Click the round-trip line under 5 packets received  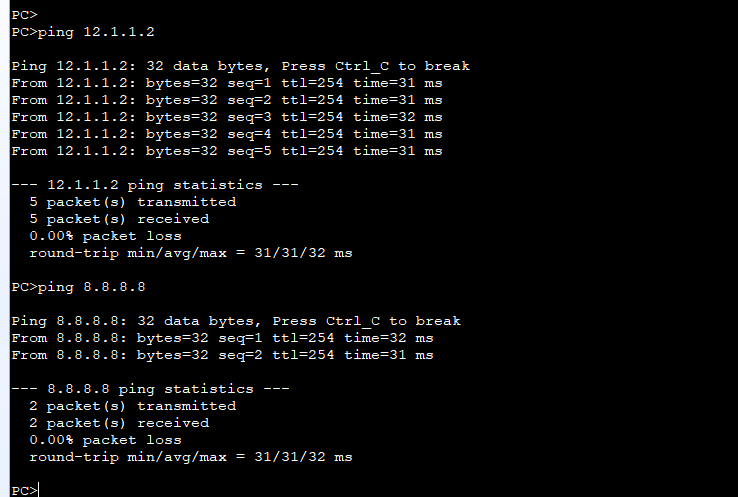coord(190,253)
